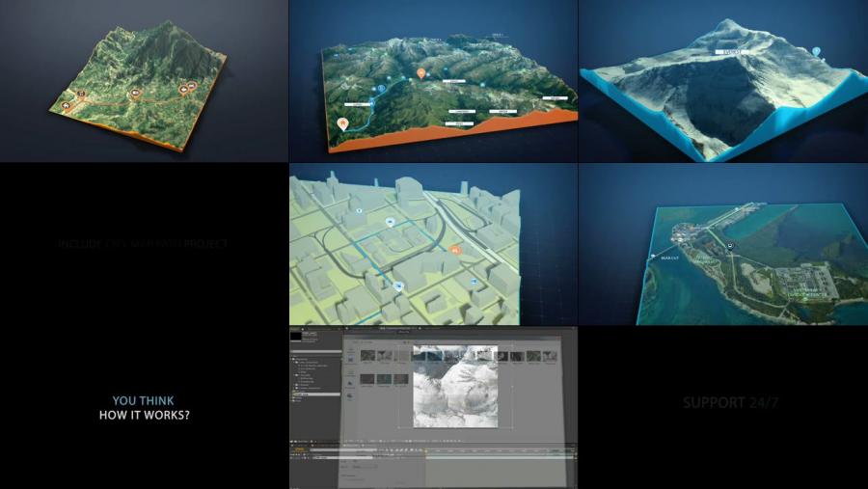
Task: Click the 'INCLUDE ... PROJECT' caption text
Action: pyautogui.click(x=143, y=245)
